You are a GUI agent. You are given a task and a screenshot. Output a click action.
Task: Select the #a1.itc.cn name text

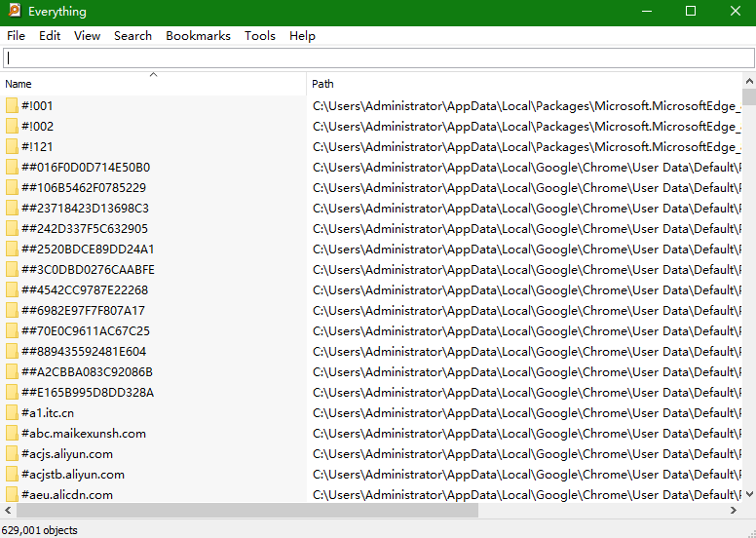[48, 413]
